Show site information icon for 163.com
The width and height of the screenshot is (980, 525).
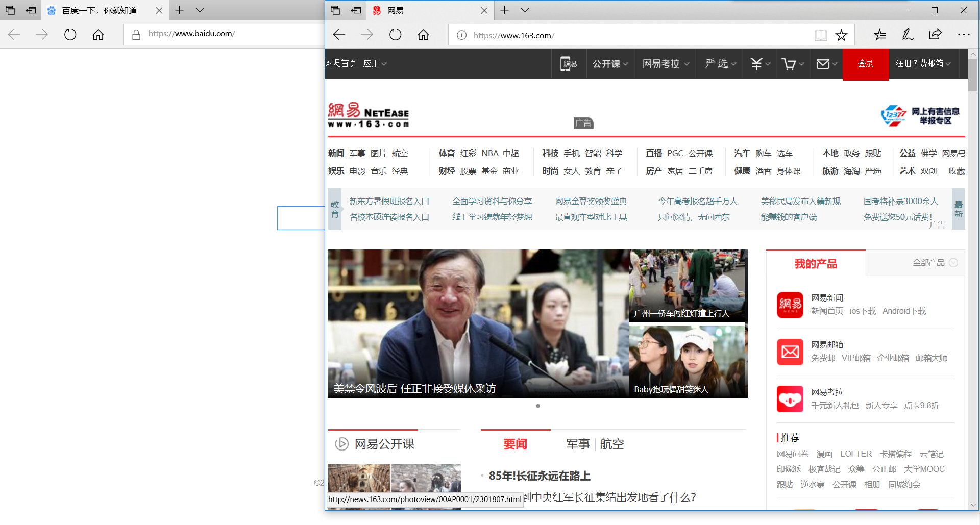coord(461,35)
